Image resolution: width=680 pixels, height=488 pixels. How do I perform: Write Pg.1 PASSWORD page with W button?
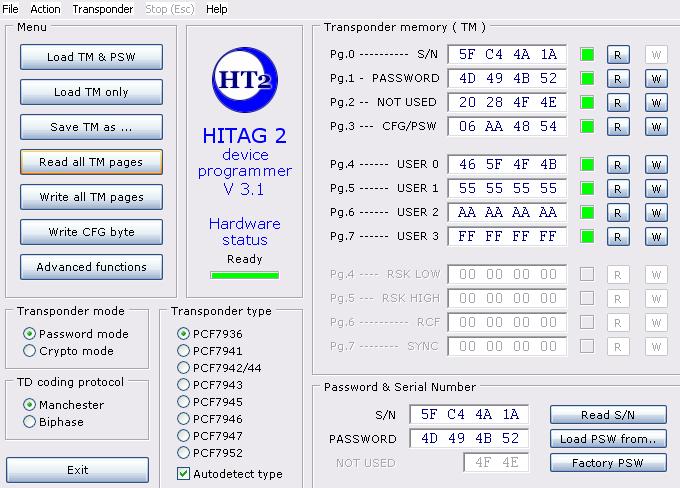pyautogui.click(x=656, y=79)
